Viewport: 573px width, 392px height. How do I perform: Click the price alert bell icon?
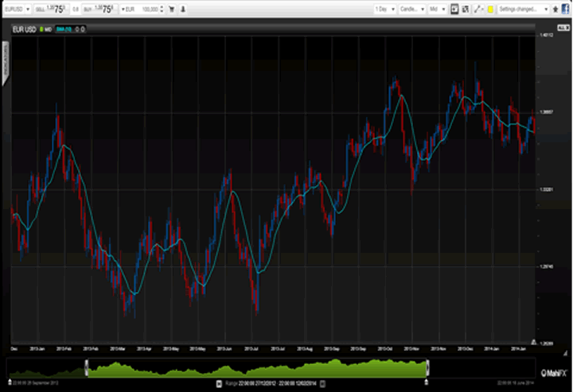pos(184,9)
